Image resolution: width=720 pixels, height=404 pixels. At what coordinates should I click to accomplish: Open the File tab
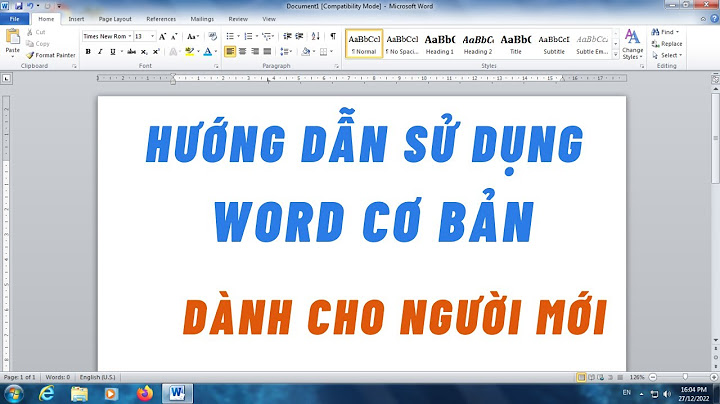15,19
